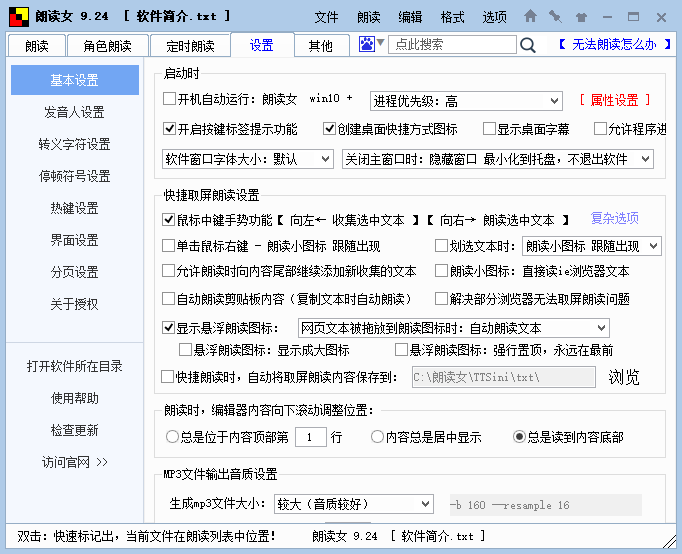Select 发音人设置 in sidebar
The image size is (682, 554).
pos(74,112)
